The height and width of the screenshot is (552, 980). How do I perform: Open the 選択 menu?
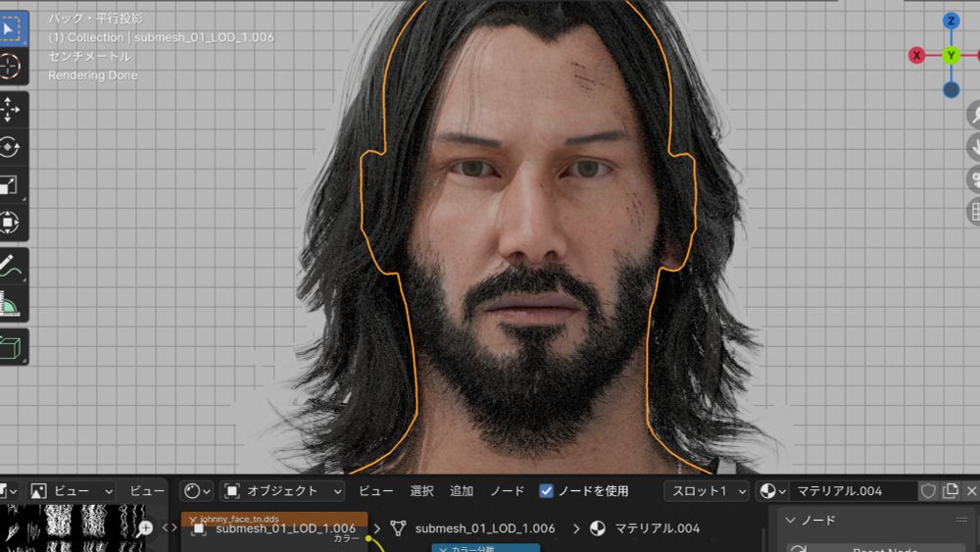pos(421,491)
